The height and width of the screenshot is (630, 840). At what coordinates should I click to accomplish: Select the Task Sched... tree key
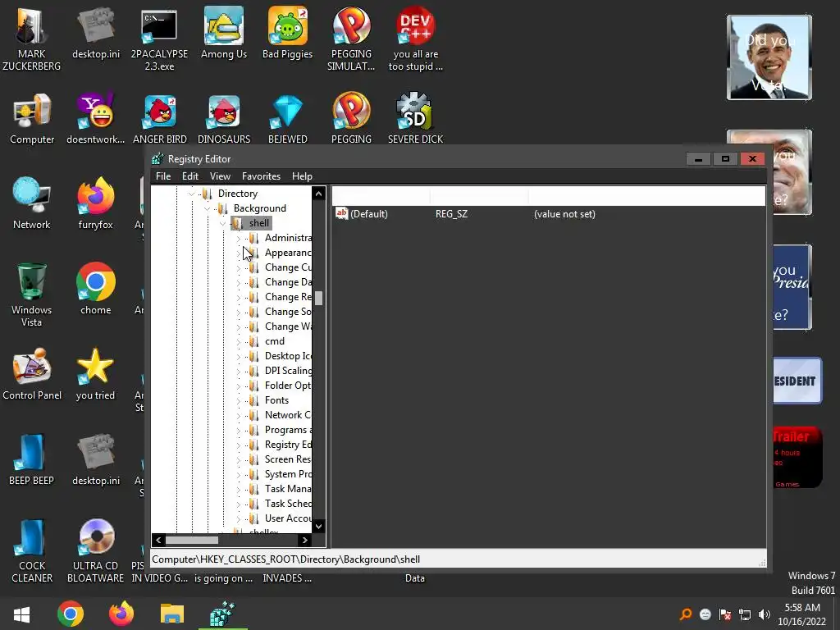click(x=288, y=504)
